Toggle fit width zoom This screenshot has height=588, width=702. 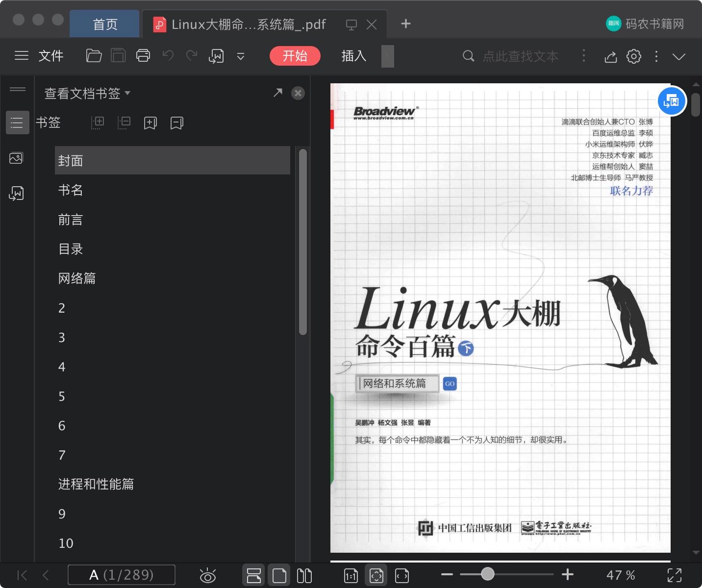click(x=402, y=576)
